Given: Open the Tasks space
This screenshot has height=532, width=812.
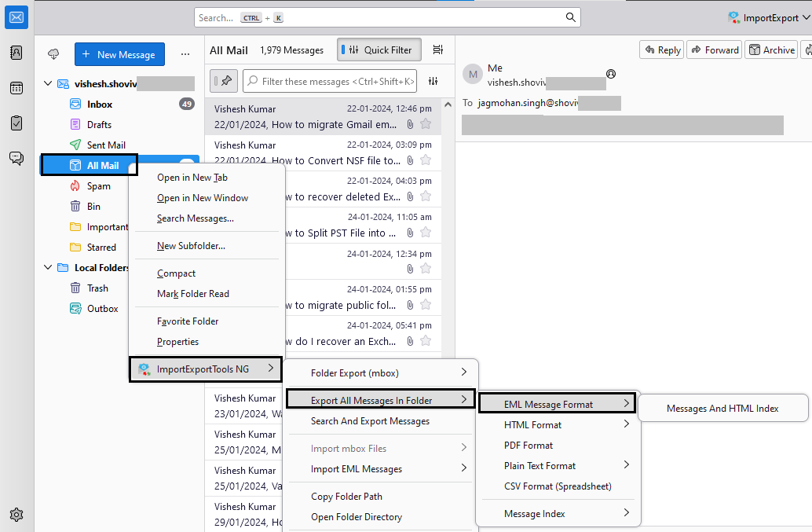Looking at the screenshot, I should [x=16, y=123].
